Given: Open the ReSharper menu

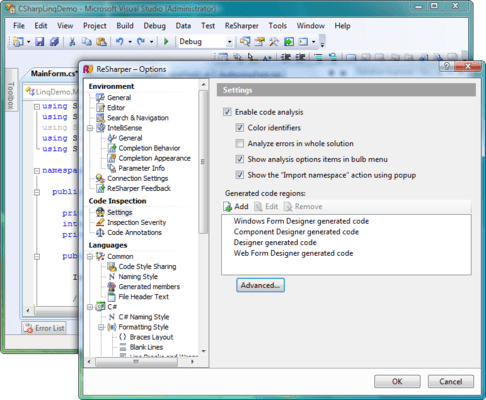Looking at the screenshot, I should coord(241,26).
